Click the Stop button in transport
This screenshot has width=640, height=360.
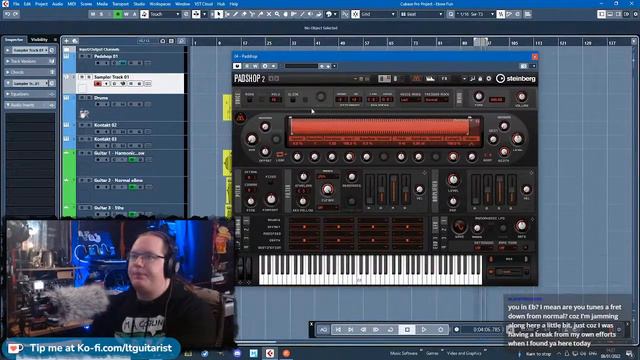pyautogui.click(x=407, y=329)
